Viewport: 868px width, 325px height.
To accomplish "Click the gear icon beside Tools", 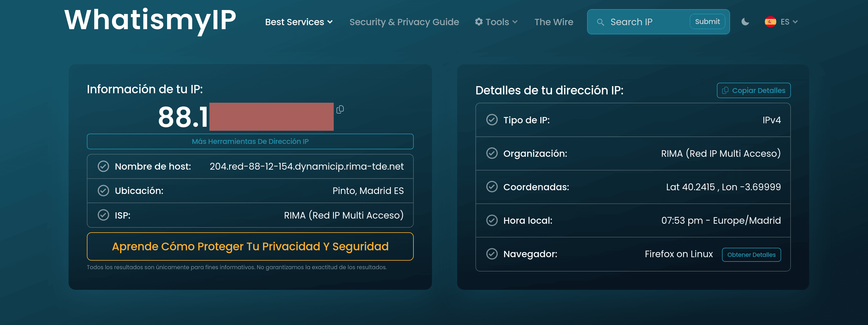I will point(479,21).
